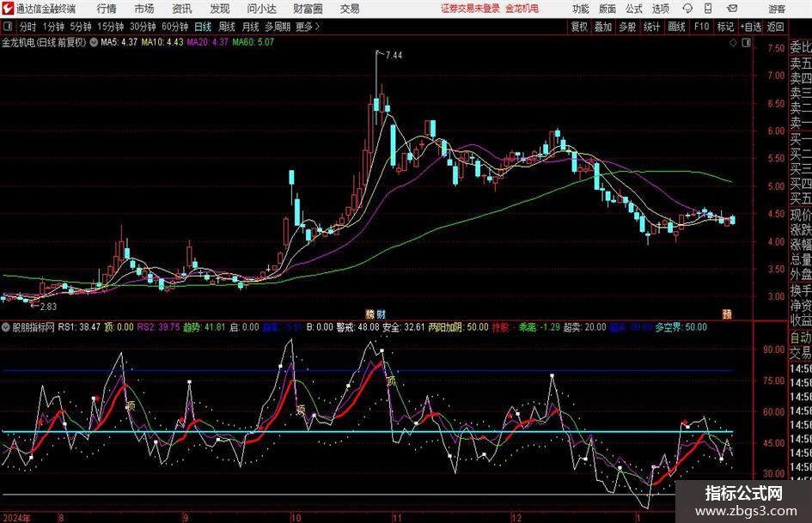Open the 功能 menu
The height and width of the screenshot is (523, 812).
581,9
